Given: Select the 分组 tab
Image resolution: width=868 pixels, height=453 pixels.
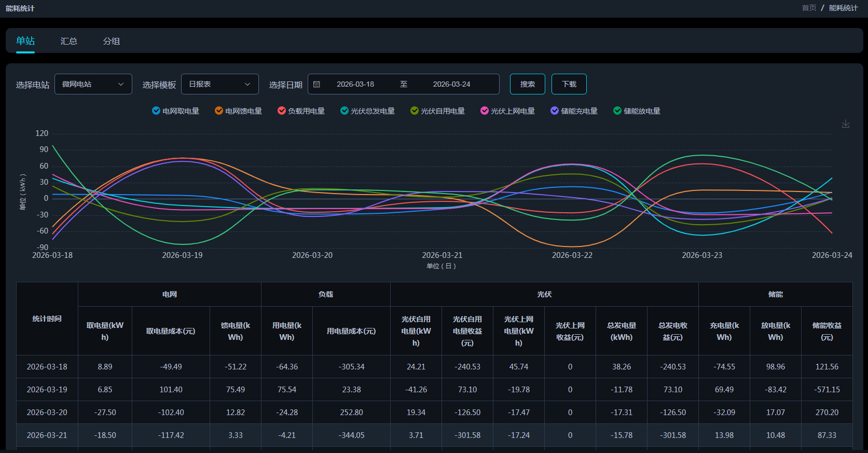Looking at the screenshot, I should coord(112,41).
